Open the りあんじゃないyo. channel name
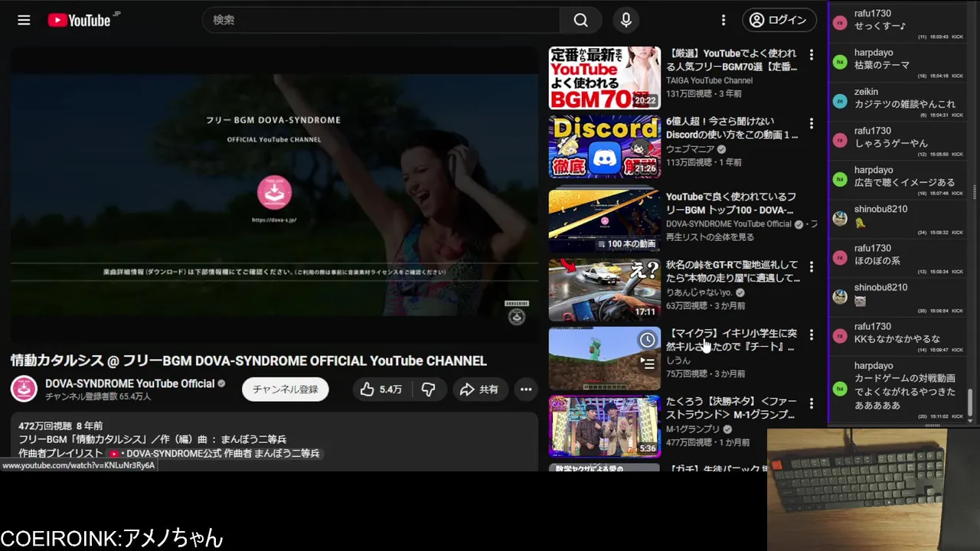Viewport: 980px width, 551px height. (700, 292)
